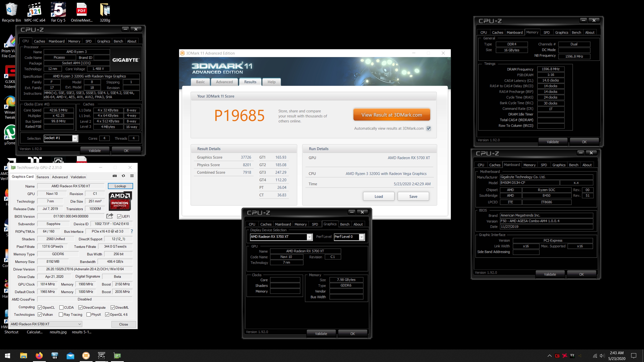
Task: Switch to CPU-Z taskbar icon
Action: [101, 356]
